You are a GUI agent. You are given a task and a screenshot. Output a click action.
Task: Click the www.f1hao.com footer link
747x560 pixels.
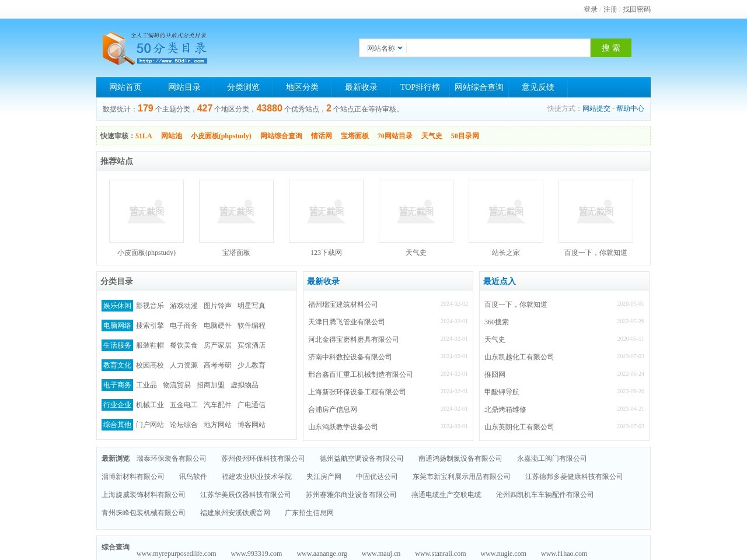tap(564, 554)
